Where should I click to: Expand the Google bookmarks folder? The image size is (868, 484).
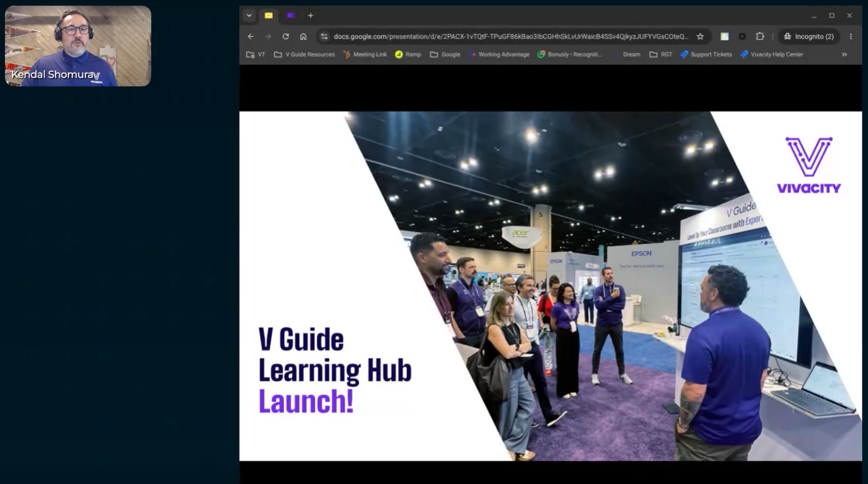coord(445,54)
